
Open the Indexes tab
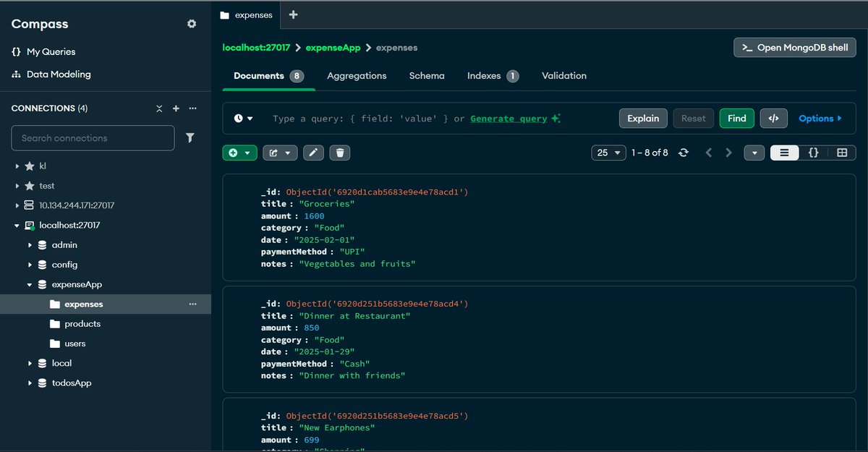[x=485, y=75]
